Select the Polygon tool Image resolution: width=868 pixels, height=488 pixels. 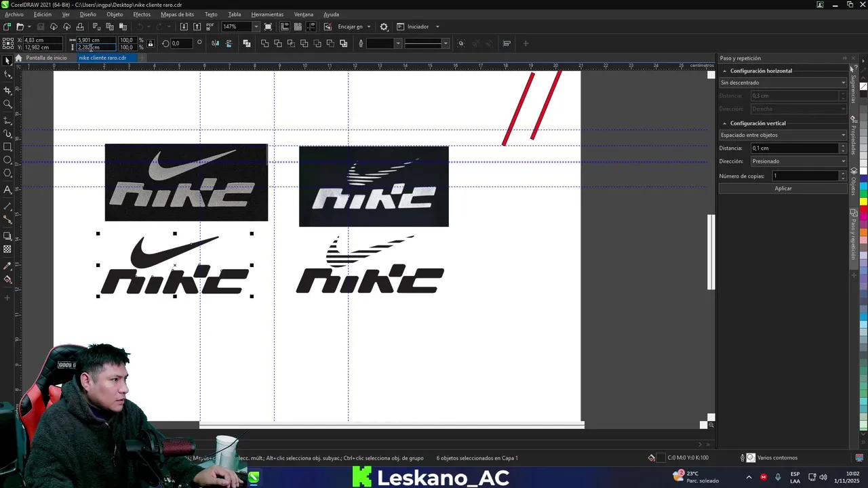pyautogui.click(x=7, y=174)
